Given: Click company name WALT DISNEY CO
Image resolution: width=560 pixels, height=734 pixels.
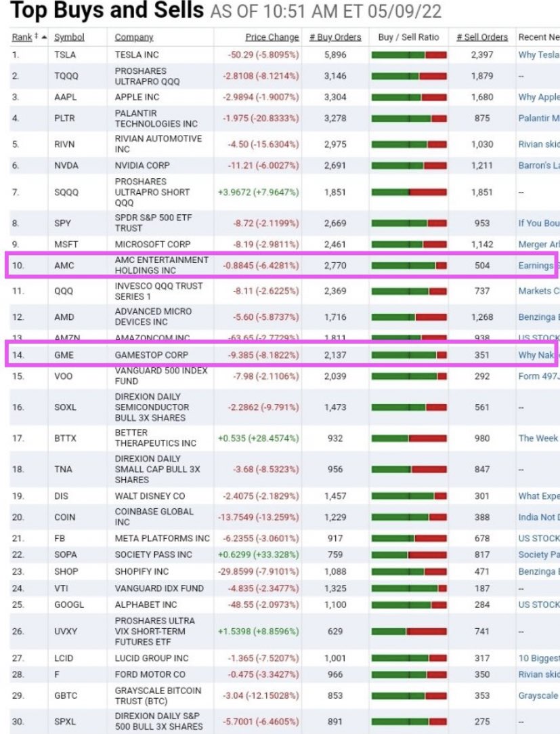Looking at the screenshot, I should tap(150, 495).
